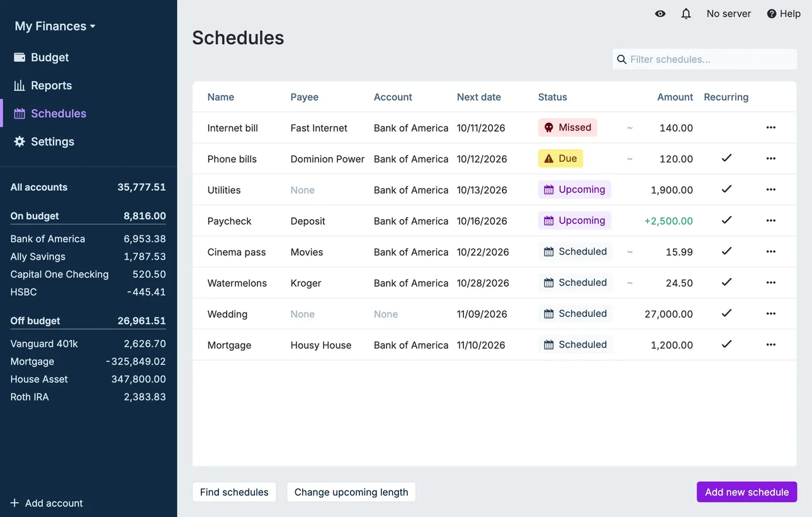Open the Cinema pass row actions menu
812x517 pixels.
pos(770,251)
